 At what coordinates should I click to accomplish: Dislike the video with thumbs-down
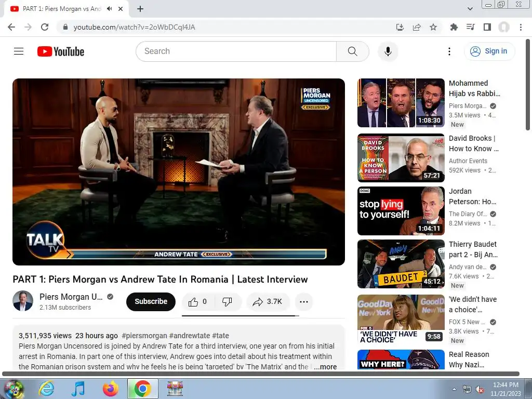coord(227,302)
